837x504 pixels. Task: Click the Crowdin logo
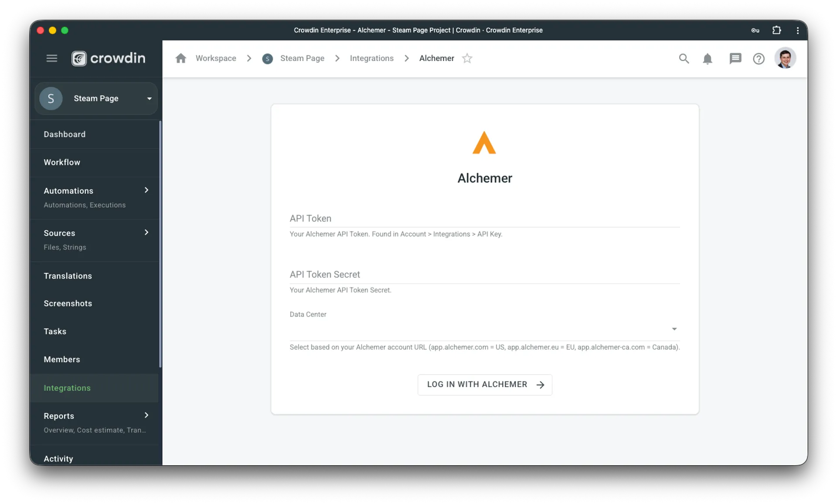pos(108,58)
